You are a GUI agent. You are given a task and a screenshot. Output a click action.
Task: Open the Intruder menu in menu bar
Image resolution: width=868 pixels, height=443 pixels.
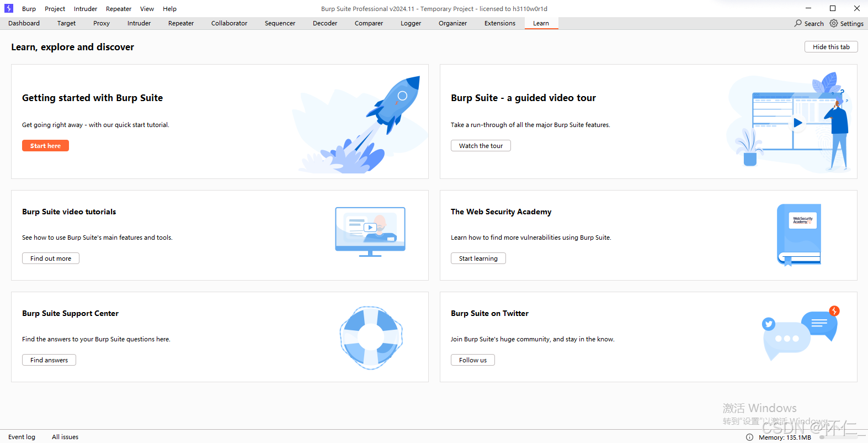tap(86, 9)
